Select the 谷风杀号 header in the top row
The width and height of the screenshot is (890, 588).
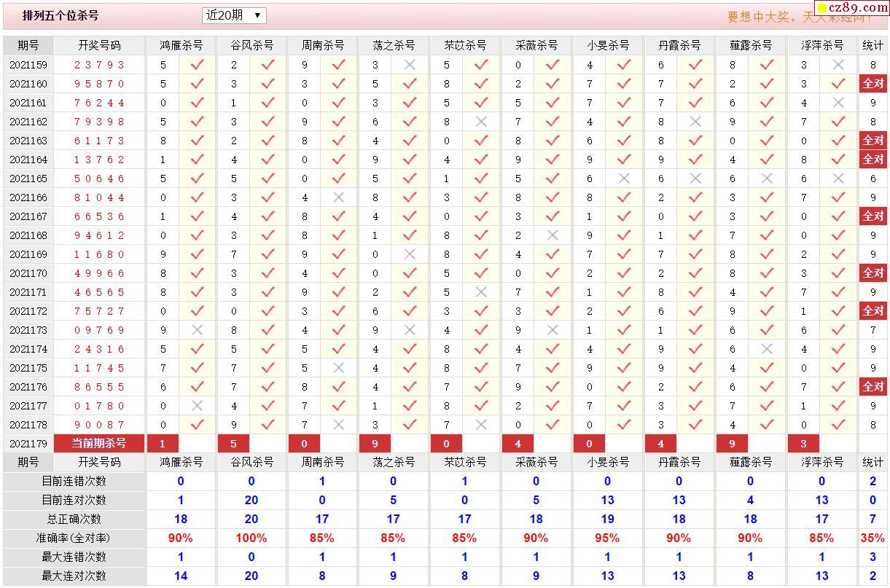click(252, 45)
